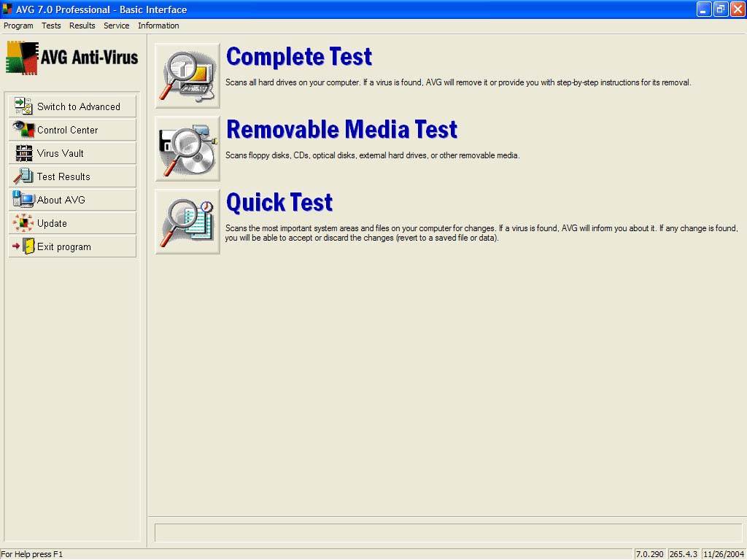Click date 11/26/2004 in status bar
The image size is (747, 560).
(x=723, y=554)
